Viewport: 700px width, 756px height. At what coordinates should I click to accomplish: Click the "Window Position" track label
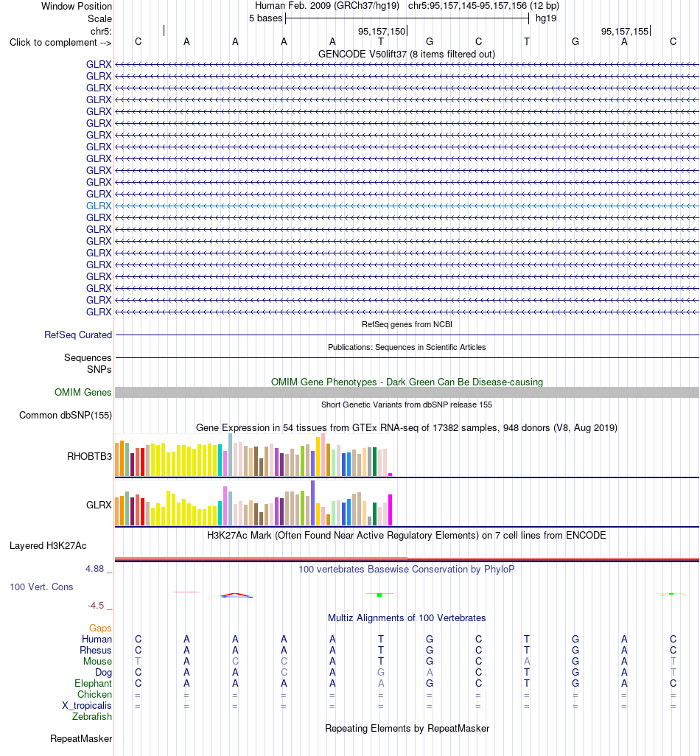pos(76,7)
